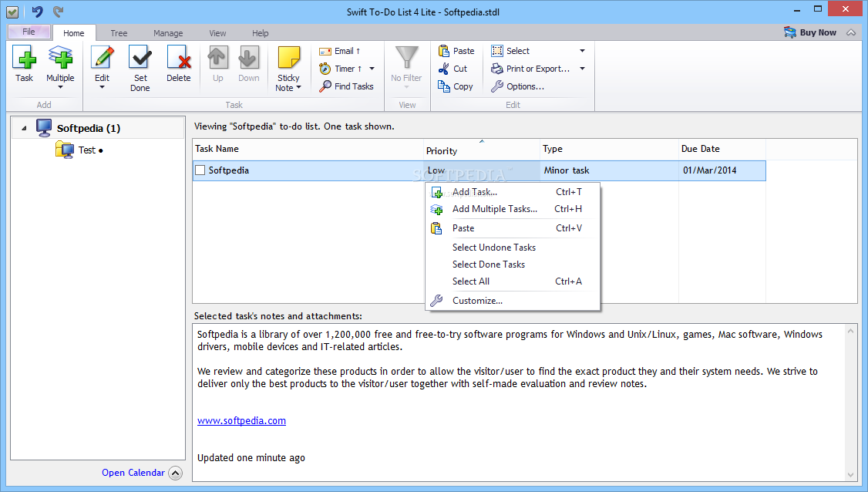
Task: Sort by Due Date column header
Action: point(722,149)
